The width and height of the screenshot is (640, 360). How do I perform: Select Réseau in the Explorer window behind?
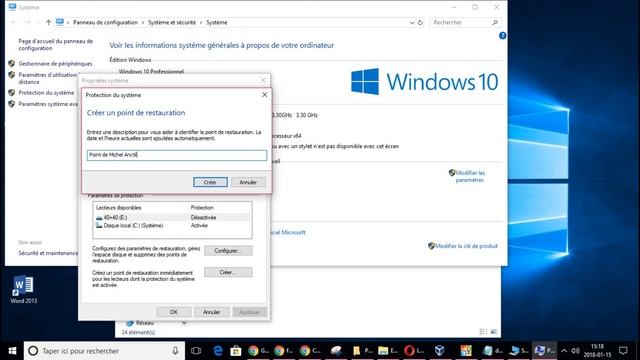[140, 323]
